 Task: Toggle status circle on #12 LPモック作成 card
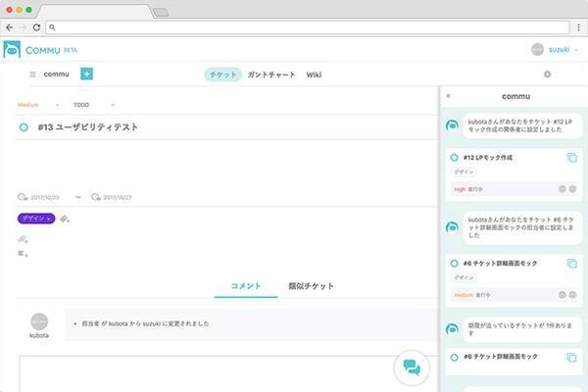click(x=454, y=158)
